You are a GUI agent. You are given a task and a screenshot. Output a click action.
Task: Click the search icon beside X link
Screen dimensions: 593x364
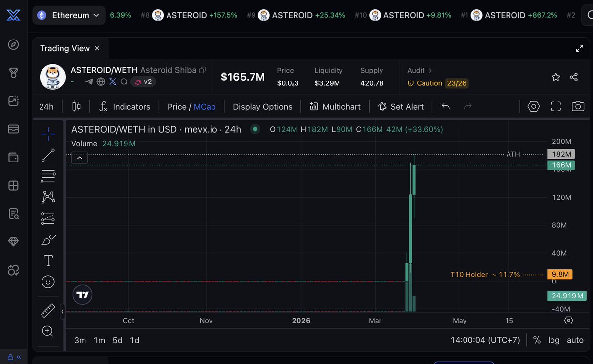124,81
